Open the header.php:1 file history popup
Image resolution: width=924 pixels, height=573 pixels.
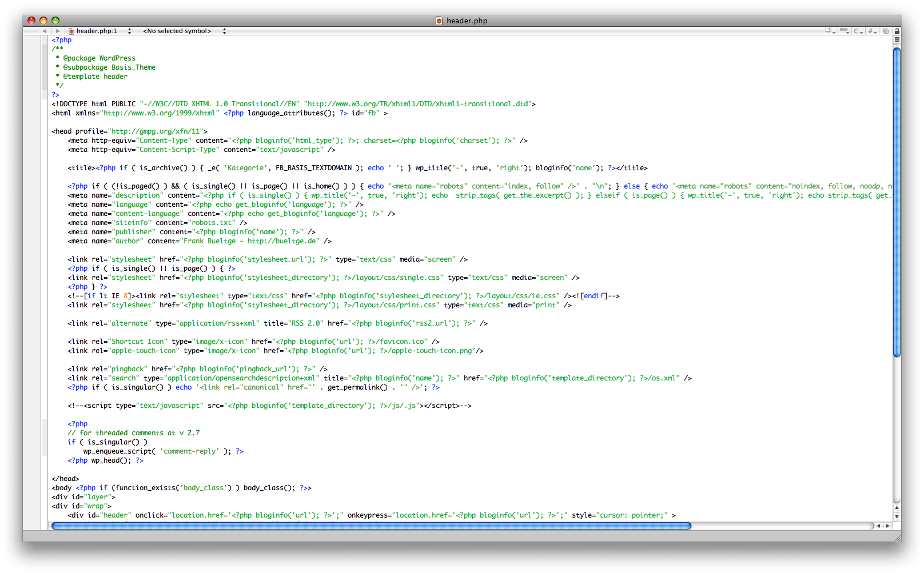pos(100,31)
